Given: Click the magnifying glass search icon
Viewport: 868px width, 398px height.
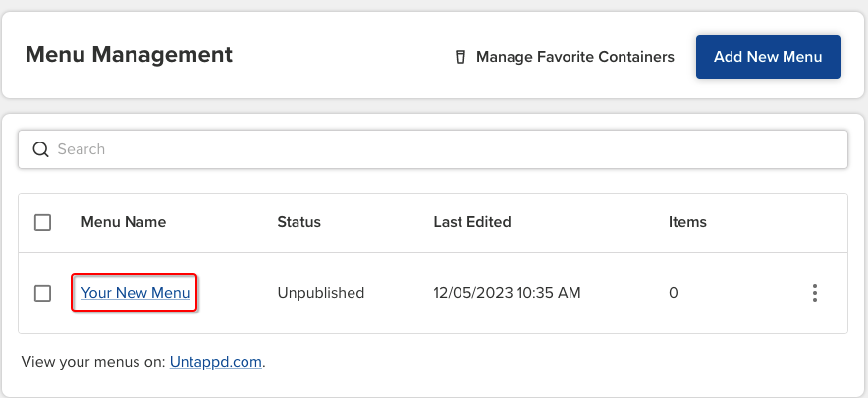Looking at the screenshot, I should pyautogui.click(x=40, y=149).
